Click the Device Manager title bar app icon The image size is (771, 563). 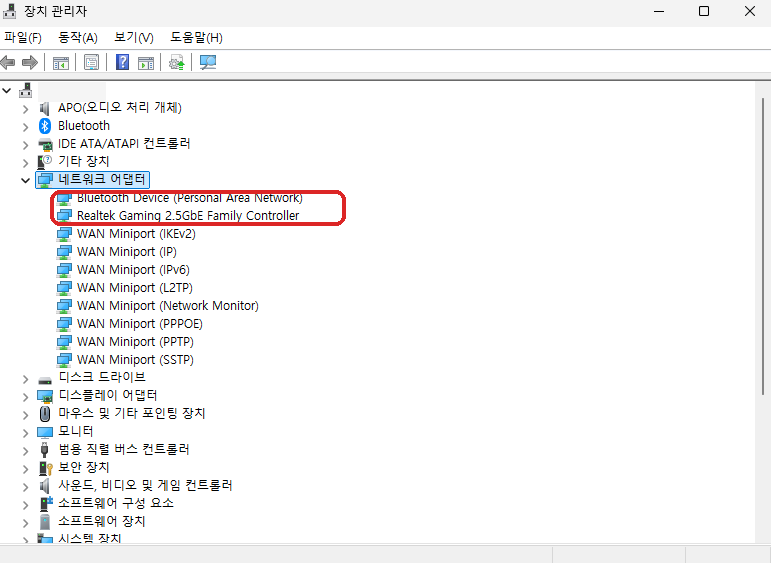tap(10, 11)
